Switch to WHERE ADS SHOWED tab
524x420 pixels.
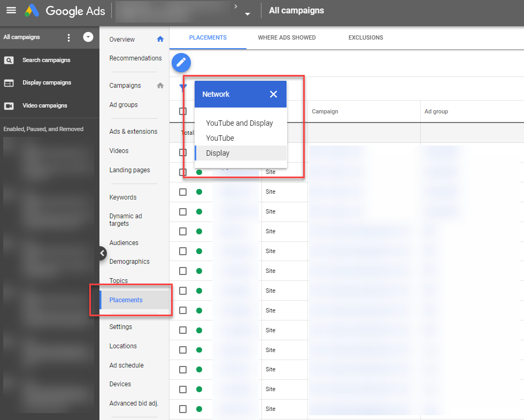click(287, 38)
